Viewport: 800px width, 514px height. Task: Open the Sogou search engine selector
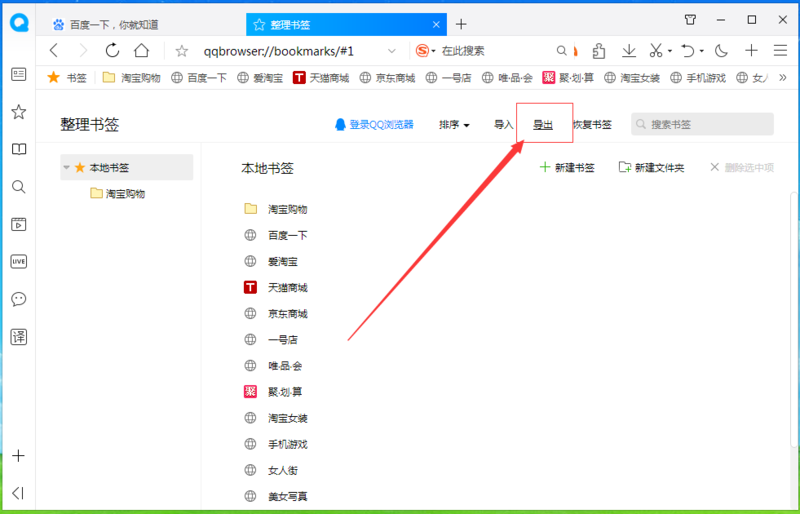point(426,51)
